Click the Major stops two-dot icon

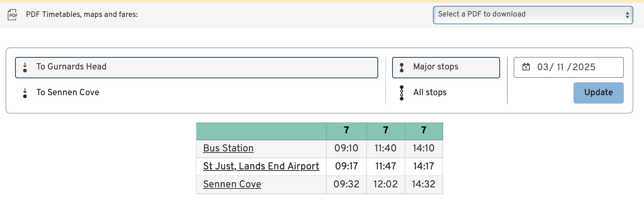pos(402,67)
